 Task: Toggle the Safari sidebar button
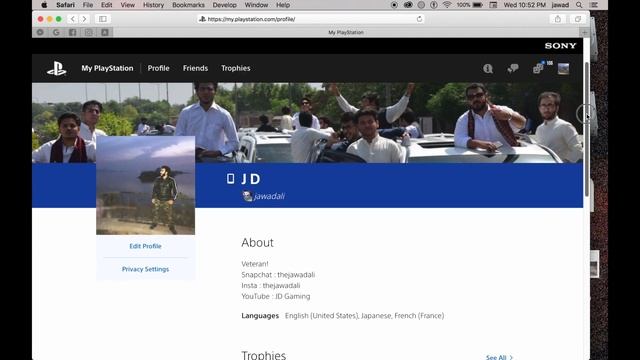click(103, 19)
